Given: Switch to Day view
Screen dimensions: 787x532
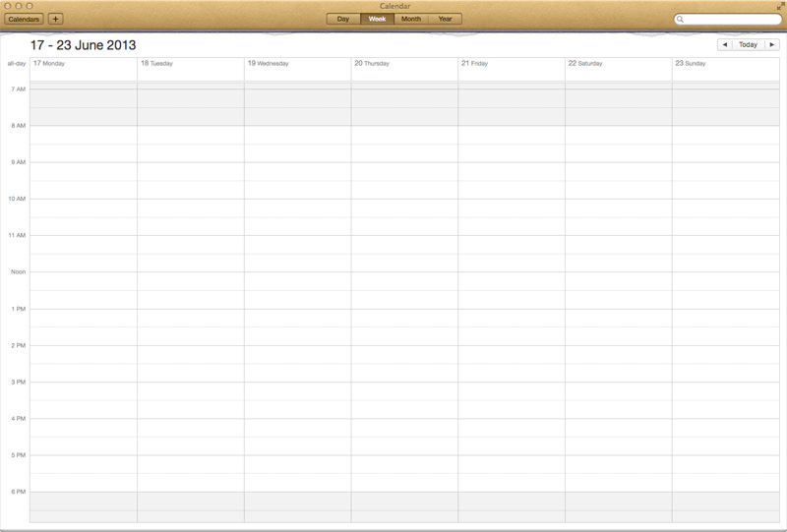Looking at the screenshot, I should (x=343, y=19).
